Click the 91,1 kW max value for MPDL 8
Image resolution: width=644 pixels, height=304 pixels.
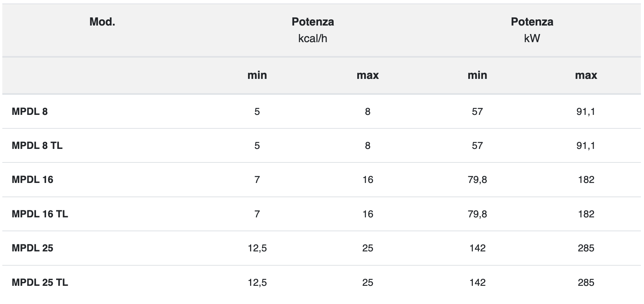(586, 112)
